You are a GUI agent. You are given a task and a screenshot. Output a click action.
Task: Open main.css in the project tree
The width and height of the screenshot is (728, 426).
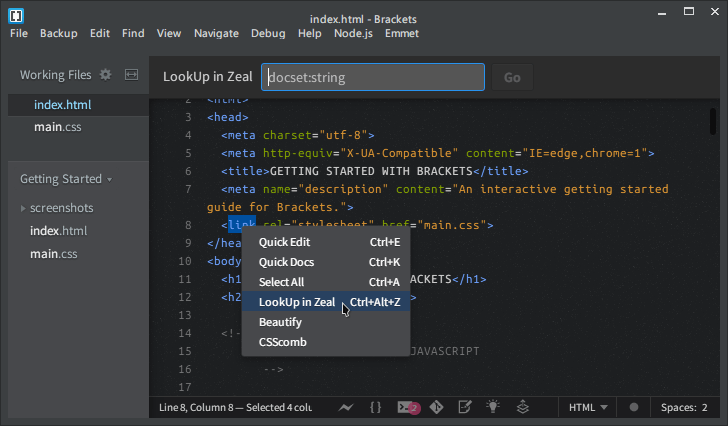pyautogui.click(x=54, y=254)
